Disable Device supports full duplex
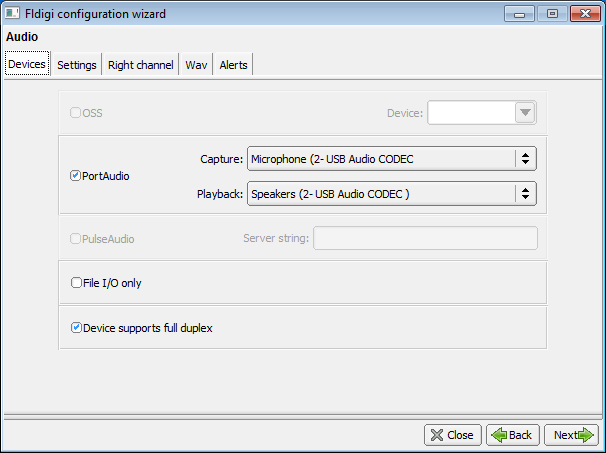The width and height of the screenshot is (606, 453). (x=76, y=328)
